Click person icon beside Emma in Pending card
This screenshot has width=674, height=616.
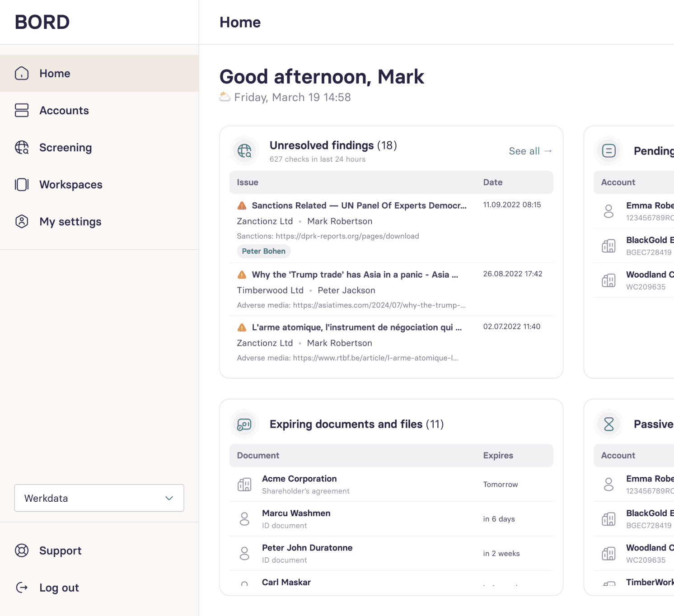click(609, 211)
